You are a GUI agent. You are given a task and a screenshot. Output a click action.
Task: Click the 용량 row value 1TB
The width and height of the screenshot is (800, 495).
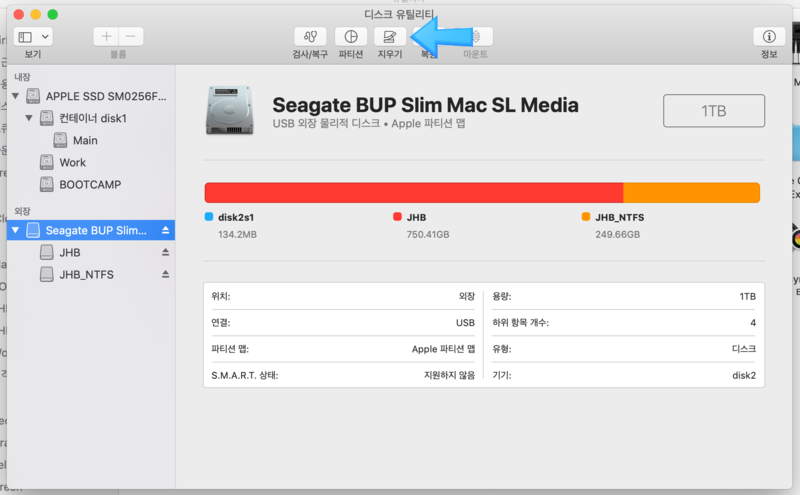(x=747, y=296)
